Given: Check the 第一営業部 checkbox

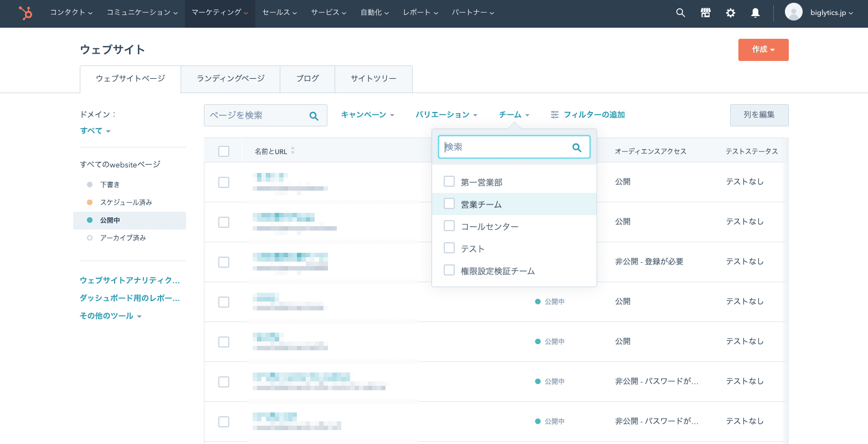Looking at the screenshot, I should pyautogui.click(x=449, y=181).
